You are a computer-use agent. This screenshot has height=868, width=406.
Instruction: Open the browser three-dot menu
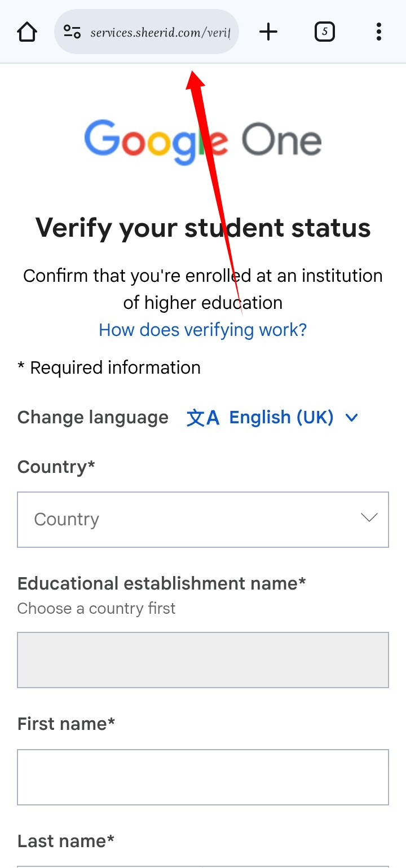378,32
